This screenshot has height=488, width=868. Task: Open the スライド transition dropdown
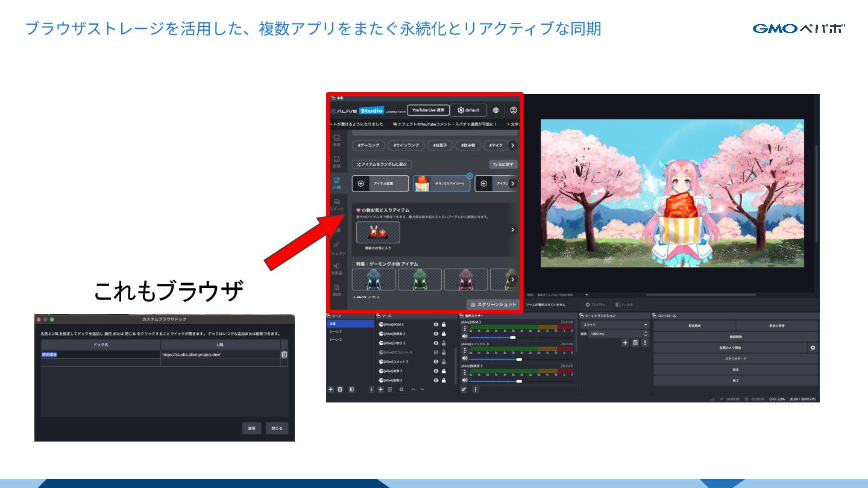[614, 325]
